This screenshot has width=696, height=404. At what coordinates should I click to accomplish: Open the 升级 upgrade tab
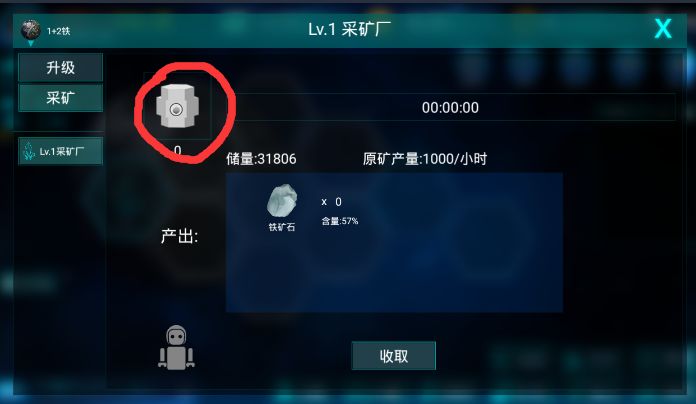(x=60, y=67)
